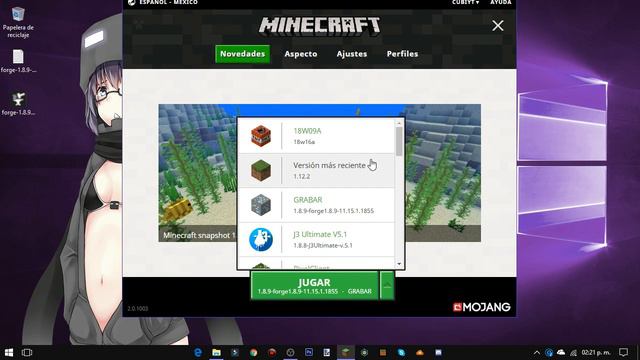Open the Windows Start menu

tap(9, 352)
